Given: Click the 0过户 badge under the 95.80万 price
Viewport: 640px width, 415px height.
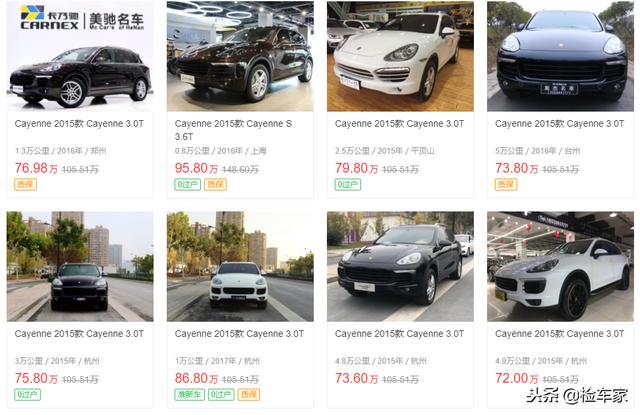Looking at the screenshot, I should [x=187, y=184].
